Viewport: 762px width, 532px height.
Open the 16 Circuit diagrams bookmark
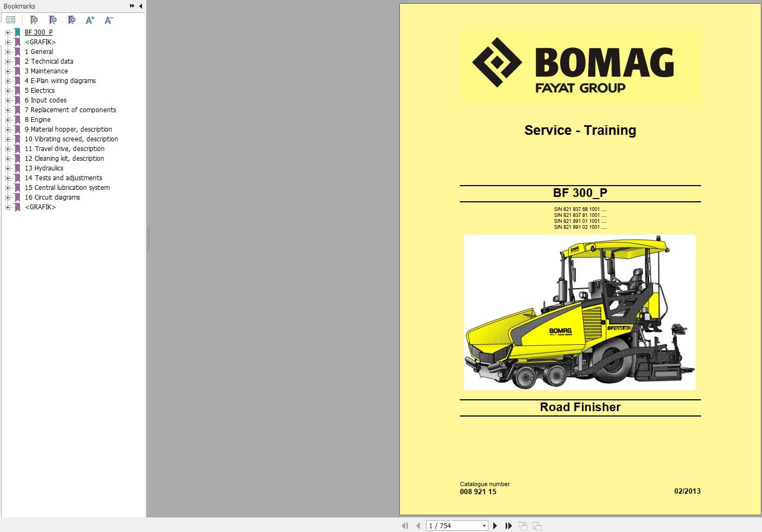point(53,197)
